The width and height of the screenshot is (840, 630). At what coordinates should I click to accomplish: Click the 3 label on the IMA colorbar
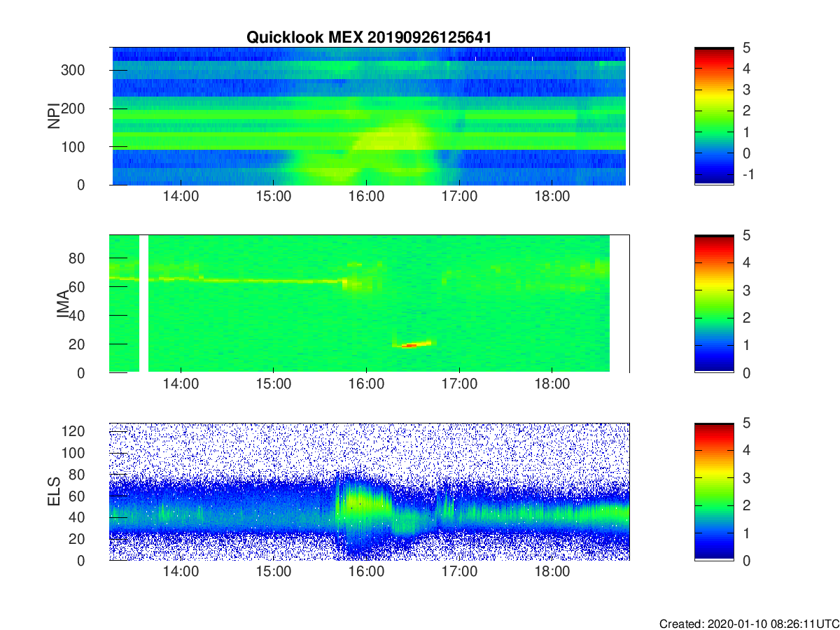coord(747,290)
